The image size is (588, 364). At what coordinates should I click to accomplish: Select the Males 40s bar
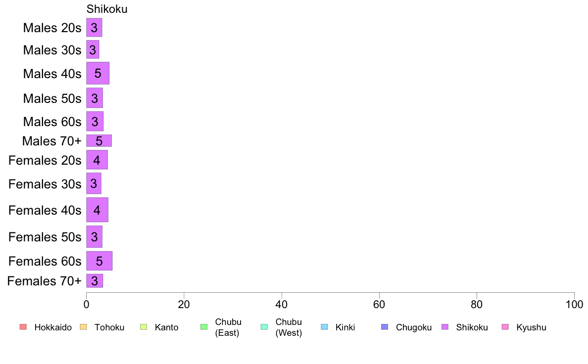[x=98, y=73]
